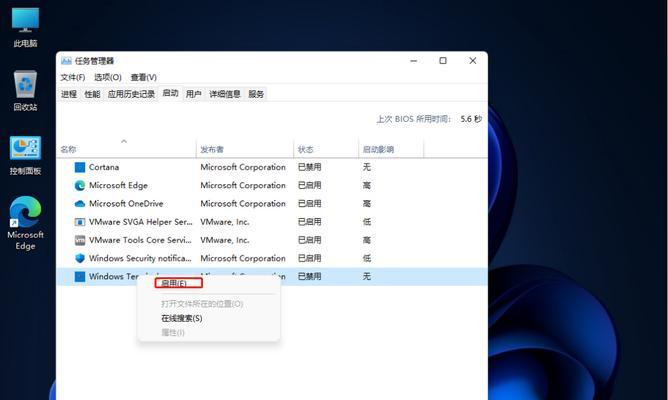Select the VMware Tools Core Servi... entry

coord(140,240)
